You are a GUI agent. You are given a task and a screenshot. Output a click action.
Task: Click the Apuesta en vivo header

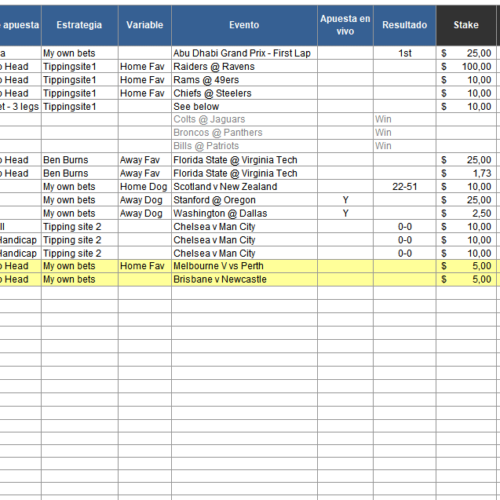[345, 25]
